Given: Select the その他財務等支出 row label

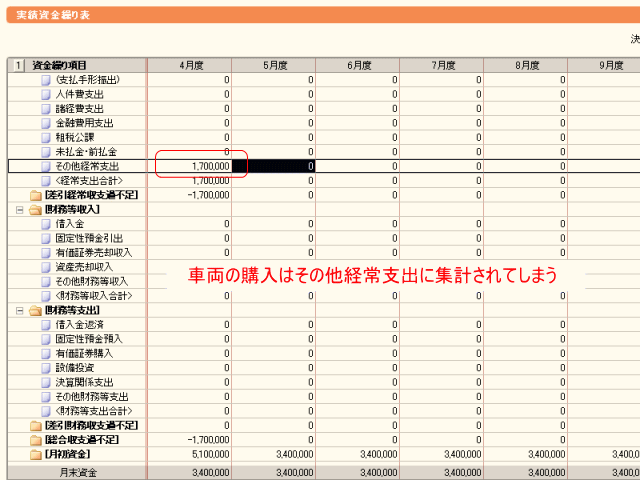Looking at the screenshot, I should point(92,397).
